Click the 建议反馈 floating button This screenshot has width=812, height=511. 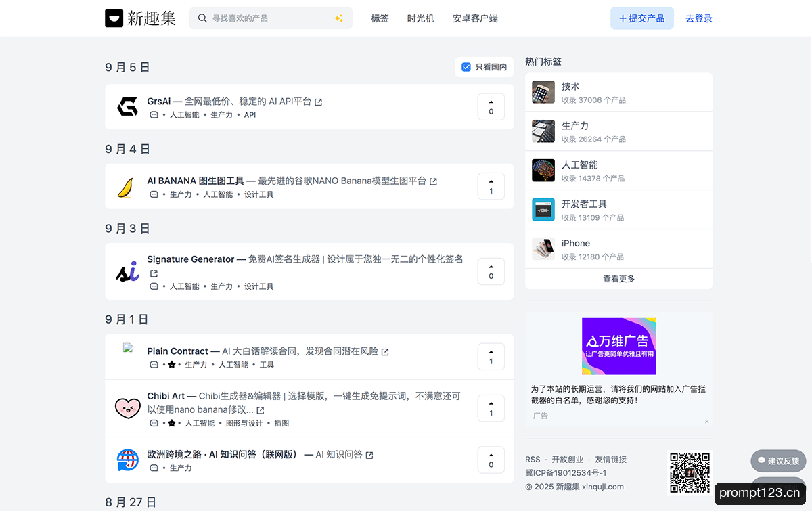(x=778, y=461)
